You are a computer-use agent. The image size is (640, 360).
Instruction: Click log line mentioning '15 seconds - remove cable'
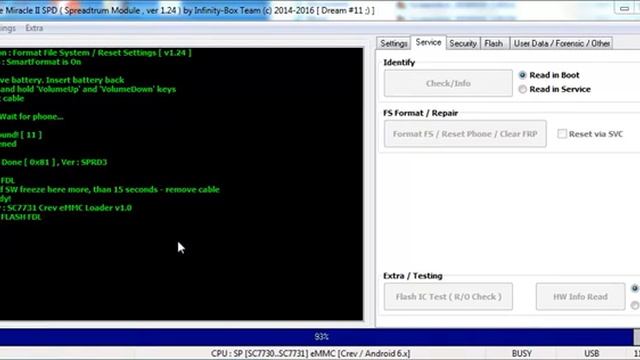(110, 189)
